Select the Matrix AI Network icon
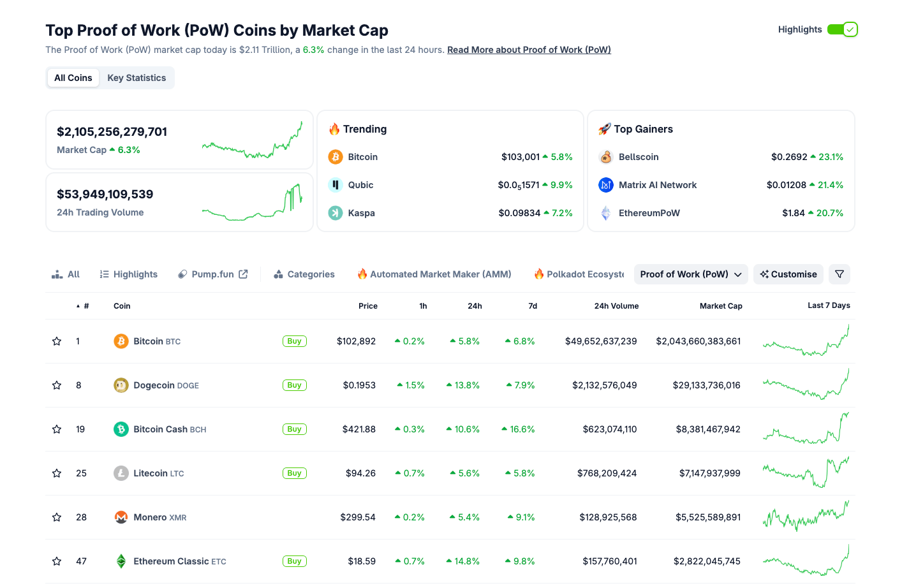Viewport: 902px width, 588px height. point(607,185)
